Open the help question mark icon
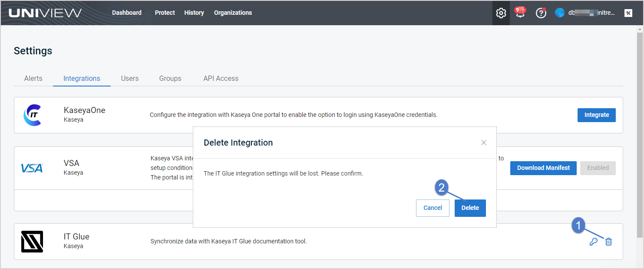The image size is (644, 269). coord(541,13)
